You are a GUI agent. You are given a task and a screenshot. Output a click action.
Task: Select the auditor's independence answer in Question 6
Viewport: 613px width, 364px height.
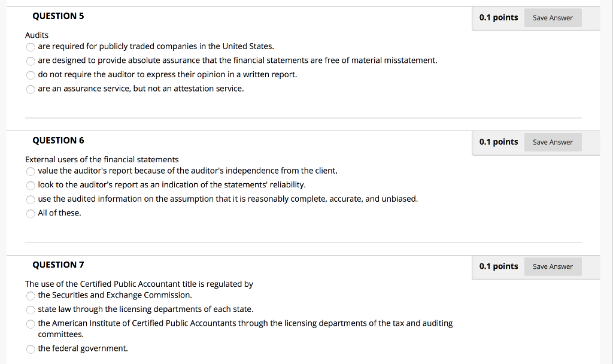[31, 171]
